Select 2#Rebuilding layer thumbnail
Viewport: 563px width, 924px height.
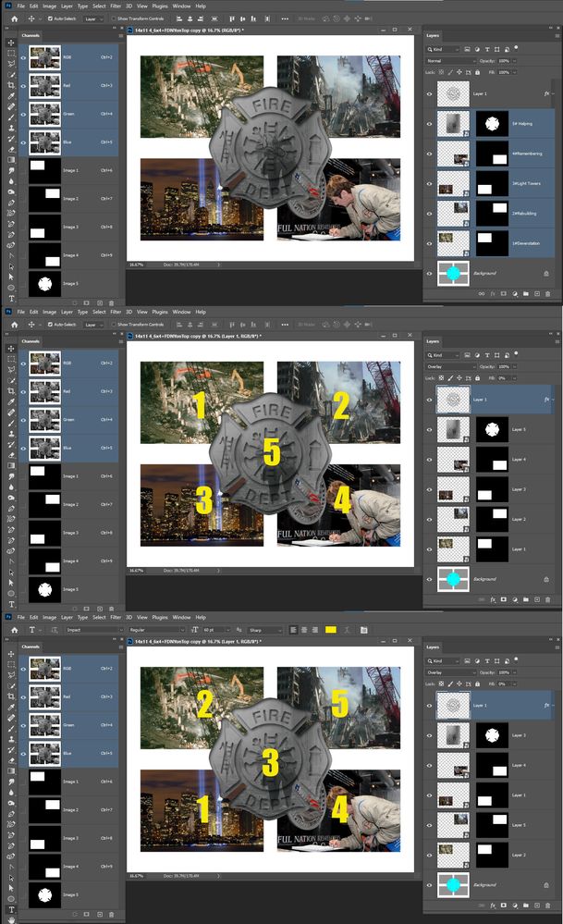point(454,214)
